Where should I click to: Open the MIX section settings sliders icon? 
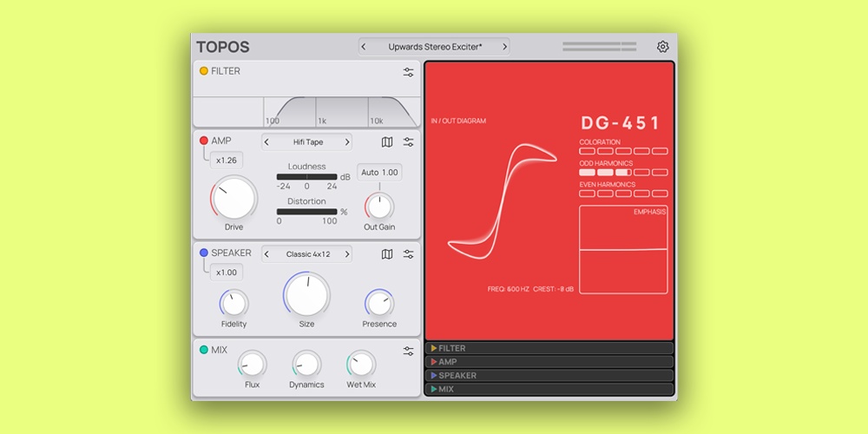point(408,351)
